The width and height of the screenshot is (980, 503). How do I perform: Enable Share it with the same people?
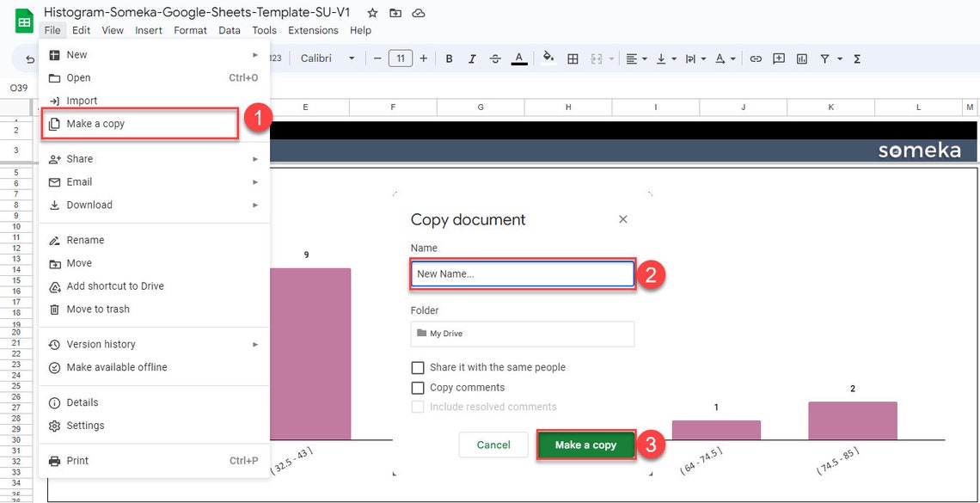tap(418, 366)
